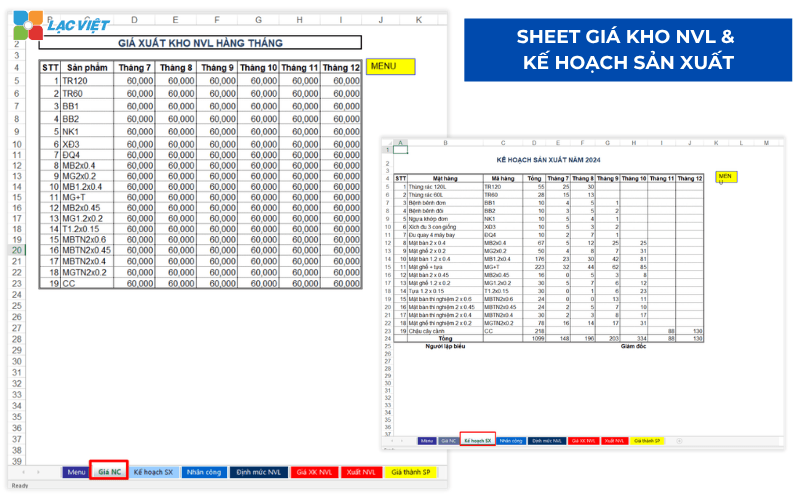This screenshot has width=800, height=500.
Task: Select the TR120 product cell in the left table
Action: (x=87, y=81)
